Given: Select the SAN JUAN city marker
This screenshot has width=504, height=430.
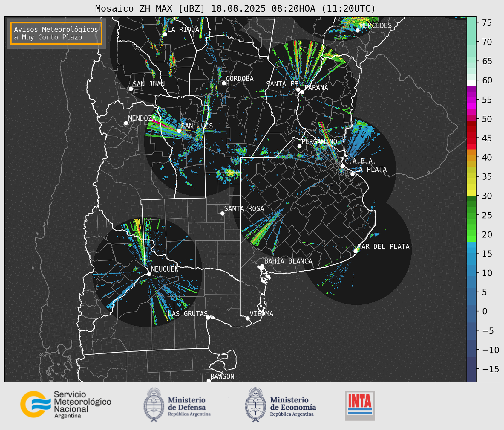Looking at the screenshot, I should click(x=131, y=89).
